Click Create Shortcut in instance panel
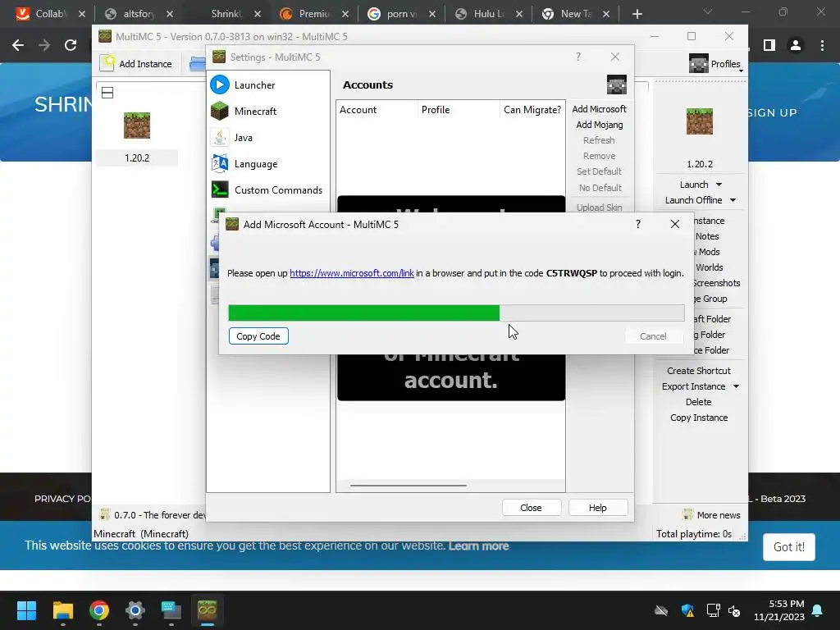The width and height of the screenshot is (840, 630). click(699, 371)
